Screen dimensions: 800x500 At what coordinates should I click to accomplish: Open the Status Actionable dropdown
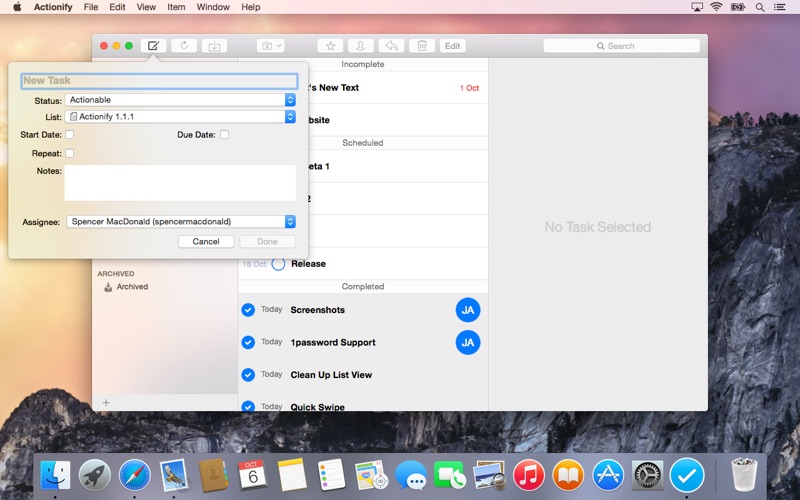pos(180,99)
